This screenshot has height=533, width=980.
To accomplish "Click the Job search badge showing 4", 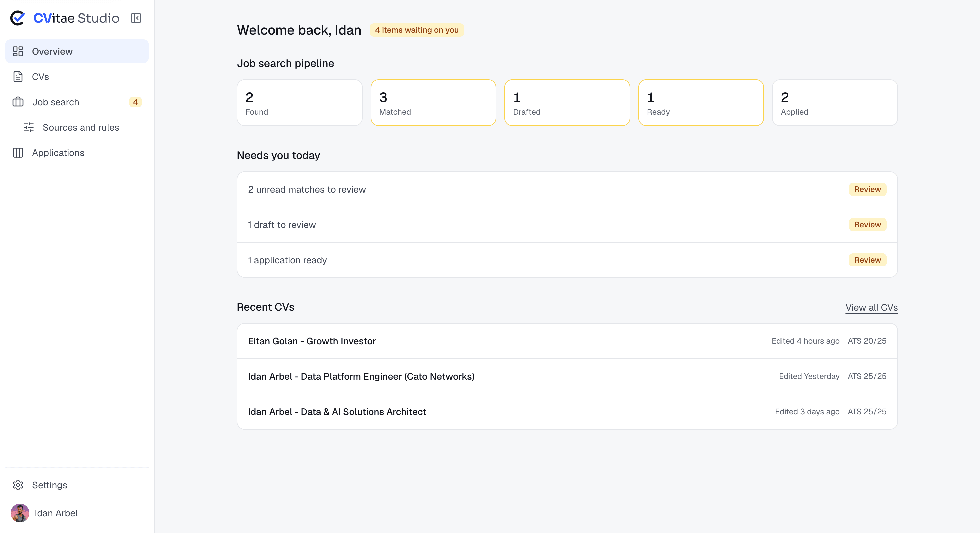I will coord(135,102).
